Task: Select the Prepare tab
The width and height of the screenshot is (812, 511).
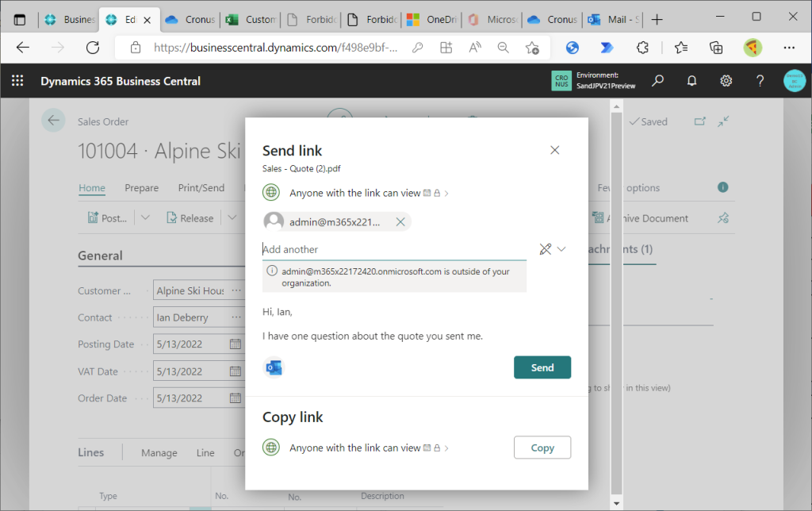Action: pos(142,187)
